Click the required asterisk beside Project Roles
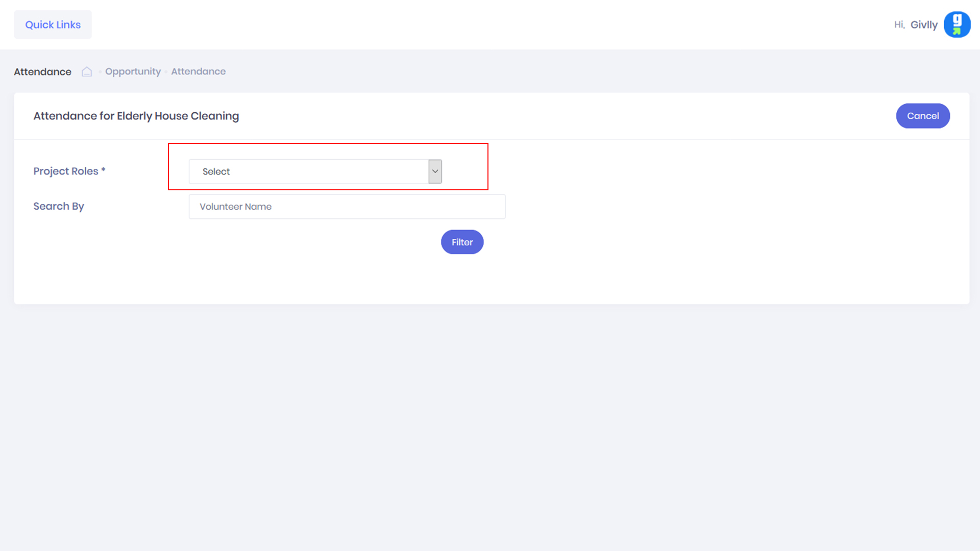This screenshot has height=551, width=980. tap(103, 170)
